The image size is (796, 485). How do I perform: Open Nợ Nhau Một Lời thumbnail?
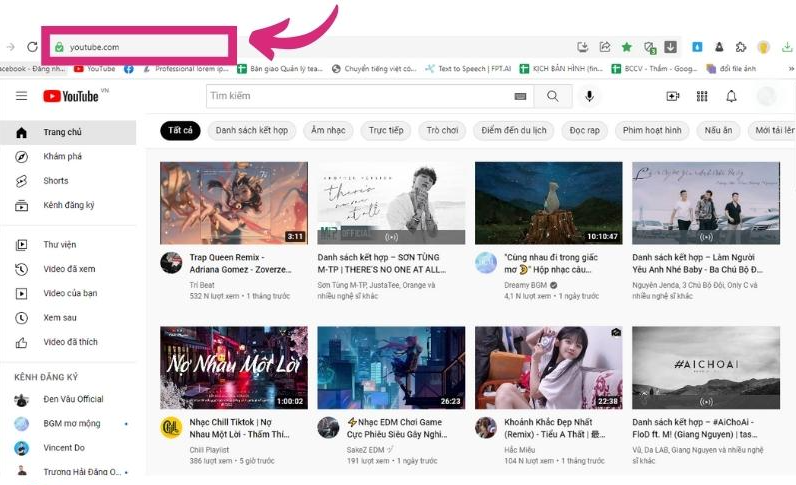click(x=234, y=368)
